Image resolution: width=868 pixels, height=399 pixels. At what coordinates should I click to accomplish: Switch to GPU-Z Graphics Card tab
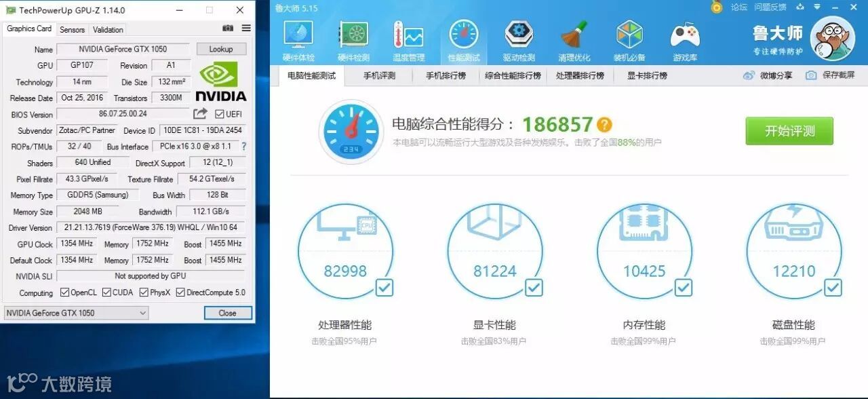(29, 29)
